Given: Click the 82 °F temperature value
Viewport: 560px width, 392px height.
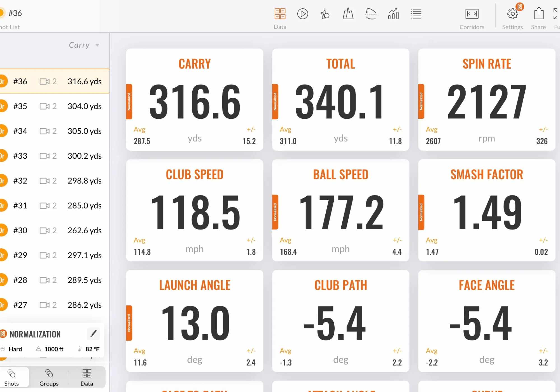Looking at the screenshot, I should click(x=92, y=349).
